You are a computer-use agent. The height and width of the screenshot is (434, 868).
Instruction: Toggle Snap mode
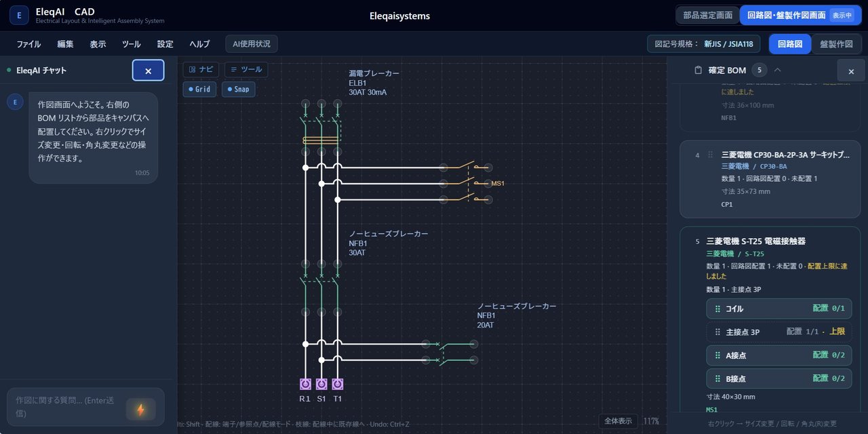coord(239,89)
